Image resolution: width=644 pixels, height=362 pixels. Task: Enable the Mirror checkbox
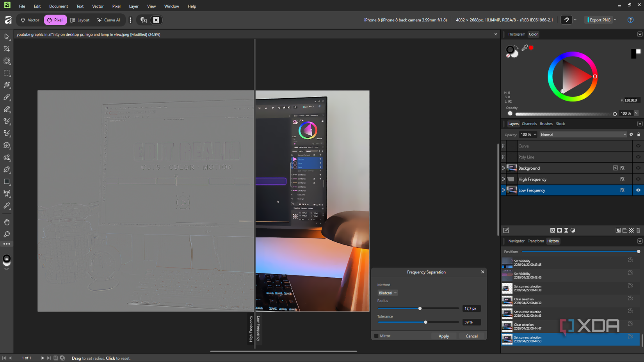coord(376,336)
